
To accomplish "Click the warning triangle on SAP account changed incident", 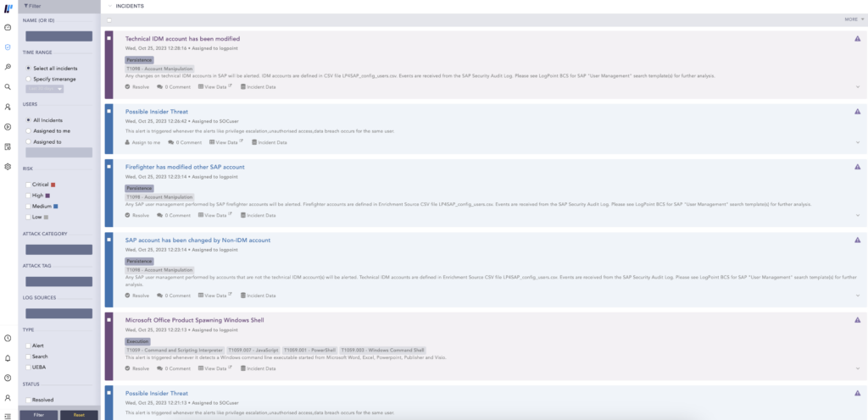I will pyautogui.click(x=858, y=240).
